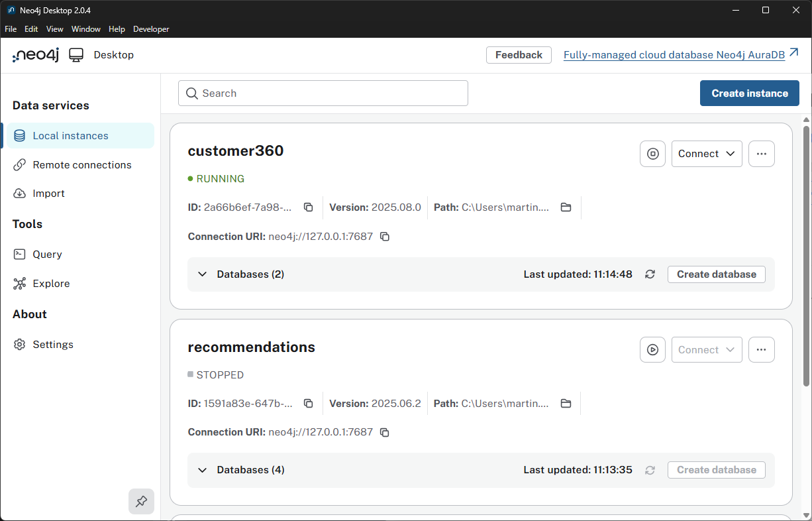The width and height of the screenshot is (812, 521).
Task: Copy customer360 connection URI
Action: click(385, 237)
